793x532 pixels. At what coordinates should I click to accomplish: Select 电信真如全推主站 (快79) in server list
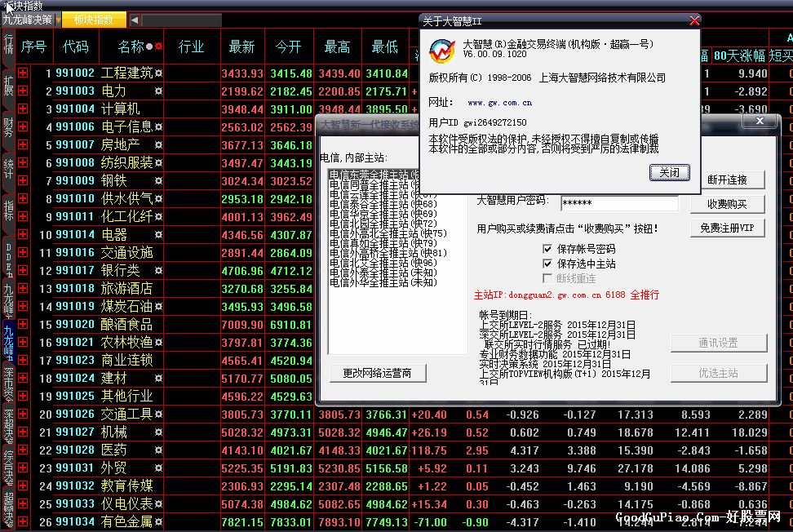[x=383, y=243]
